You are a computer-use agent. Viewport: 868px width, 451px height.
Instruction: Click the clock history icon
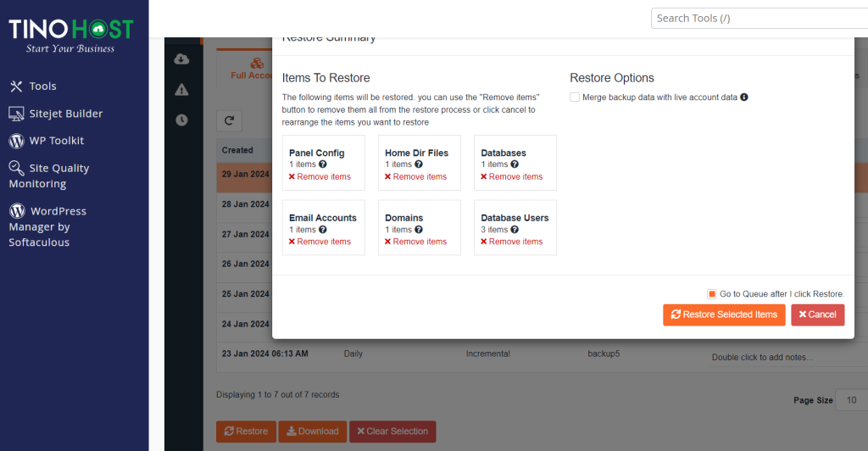coord(181,120)
